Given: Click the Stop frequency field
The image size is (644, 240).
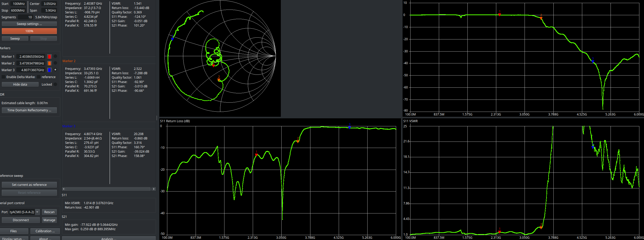Looking at the screenshot, I should coord(18,10).
